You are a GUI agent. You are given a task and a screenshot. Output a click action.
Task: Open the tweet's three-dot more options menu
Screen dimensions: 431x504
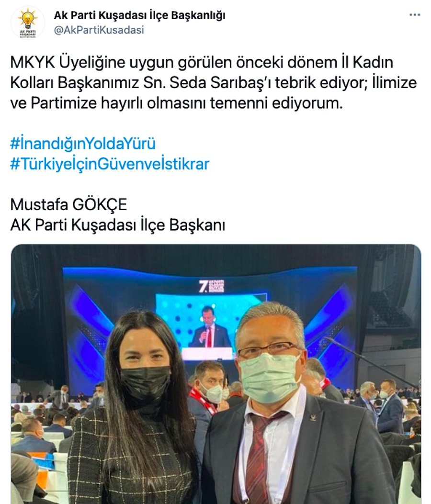click(x=415, y=15)
